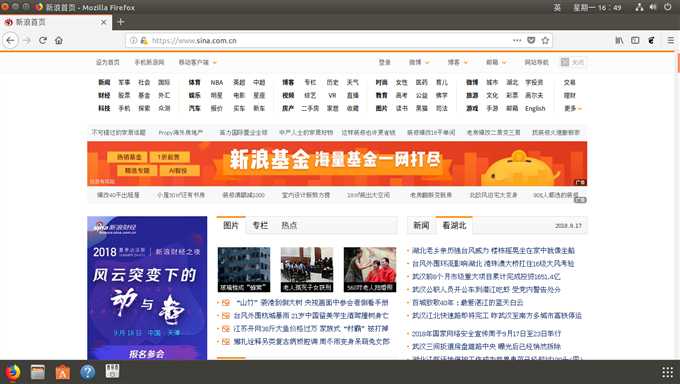Open Files manager from the dock
The image size is (680, 384).
click(38, 372)
